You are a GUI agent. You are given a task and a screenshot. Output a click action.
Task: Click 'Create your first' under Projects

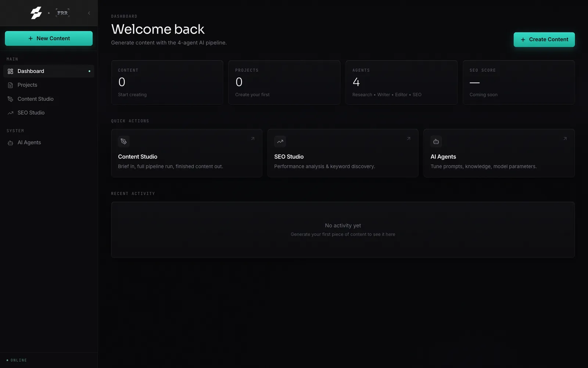click(252, 95)
